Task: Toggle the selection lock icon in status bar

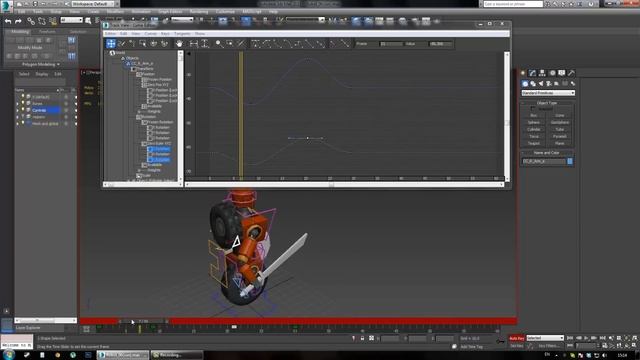Action: pyautogui.click(x=362, y=338)
